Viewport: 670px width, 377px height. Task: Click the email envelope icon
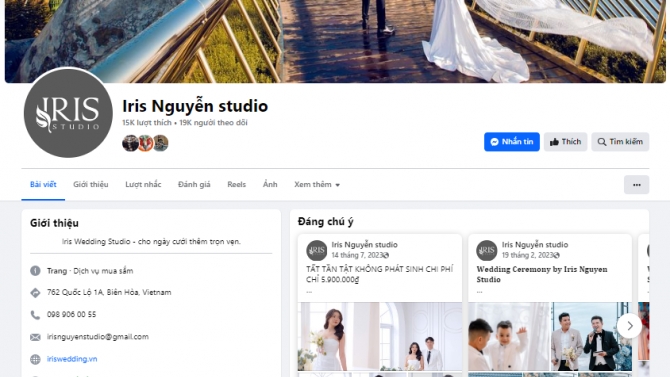tap(35, 337)
